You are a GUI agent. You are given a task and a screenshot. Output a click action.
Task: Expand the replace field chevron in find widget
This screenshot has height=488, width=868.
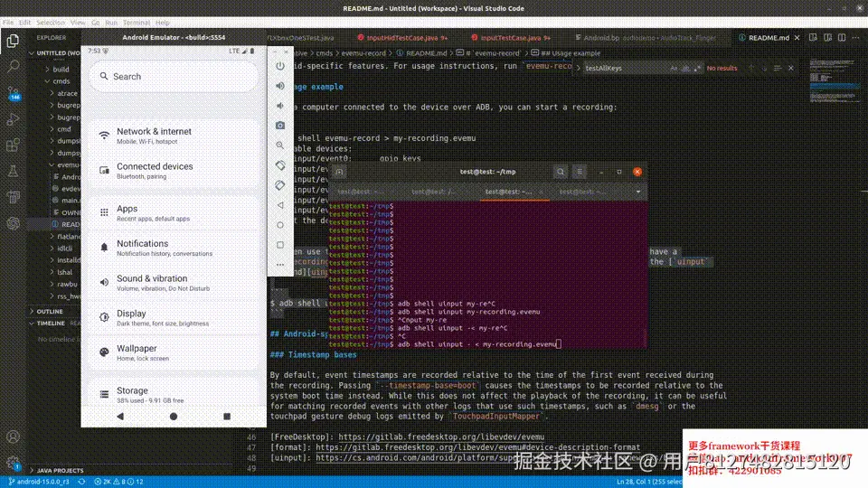click(578, 68)
